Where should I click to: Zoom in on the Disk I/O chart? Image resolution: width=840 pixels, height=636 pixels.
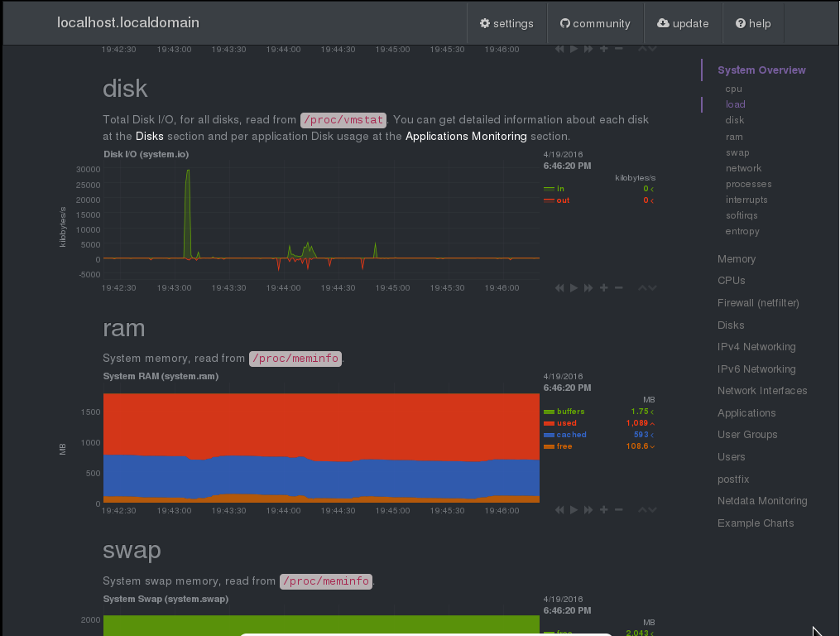pos(604,287)
